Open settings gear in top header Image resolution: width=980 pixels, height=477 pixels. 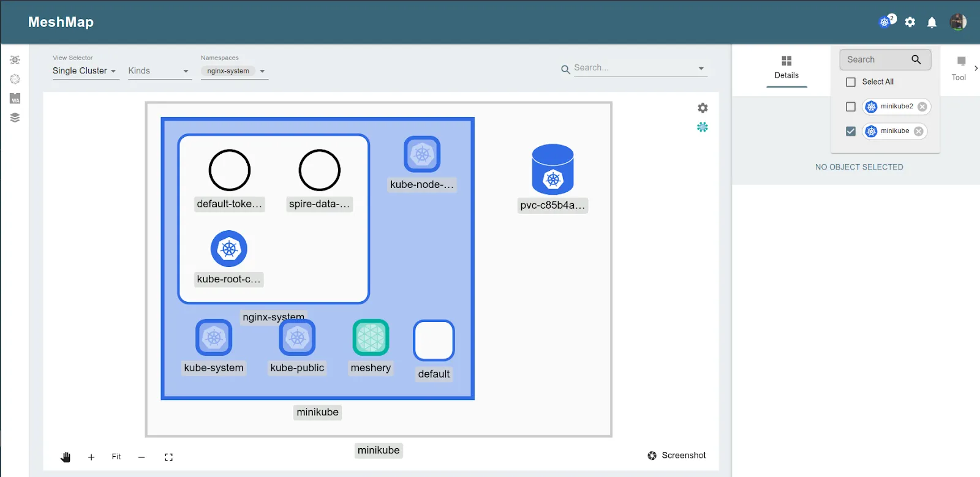910,22
